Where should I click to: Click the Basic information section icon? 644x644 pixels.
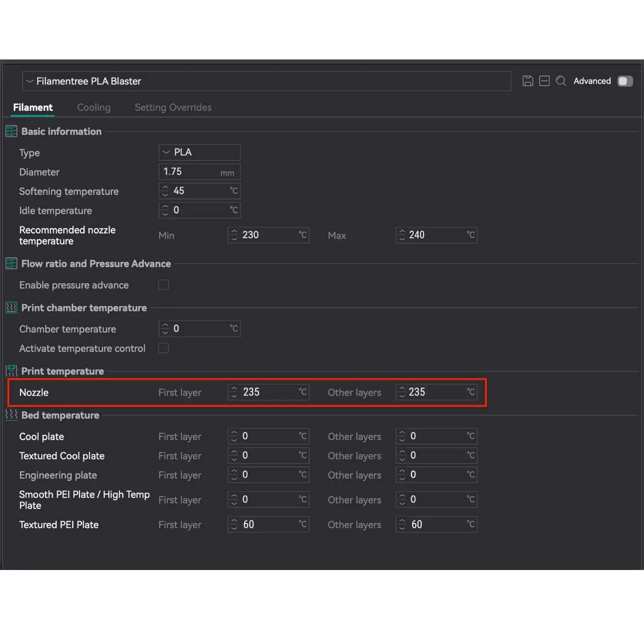coord(11,132)
